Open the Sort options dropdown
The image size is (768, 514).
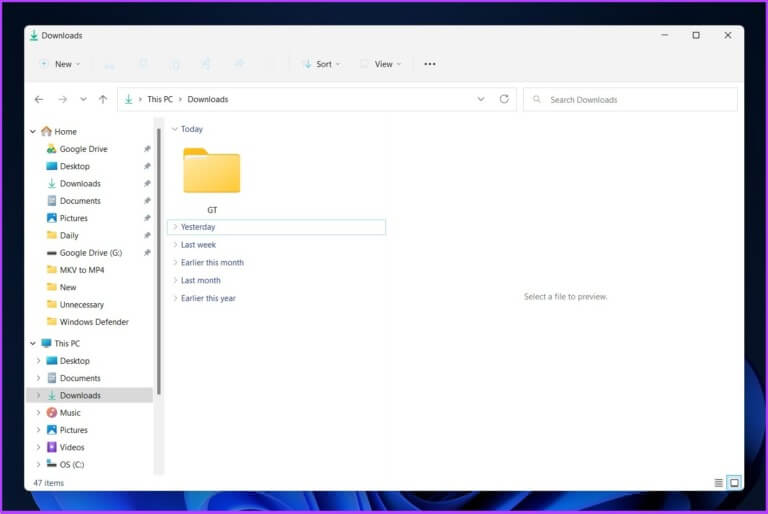(x=322, y=64)
